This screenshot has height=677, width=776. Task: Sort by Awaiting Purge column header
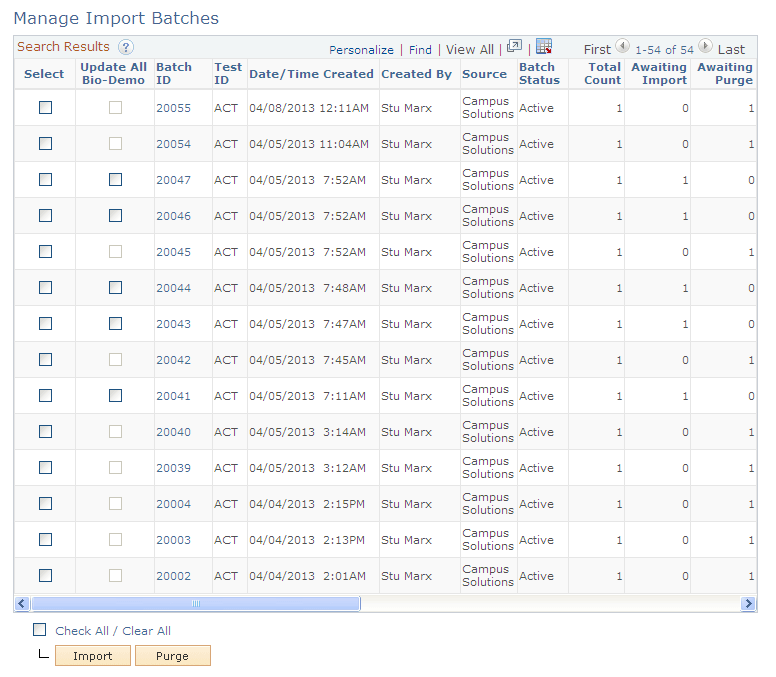[x=725, y=74]
